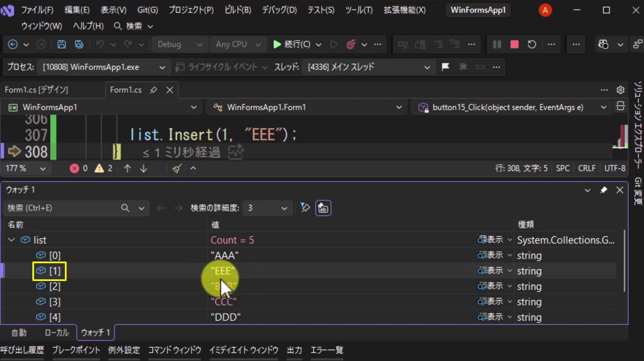Open the search depth dropdown showing 3
The image size is (644, 361).
pyautogui.click(x=267, y=208)
